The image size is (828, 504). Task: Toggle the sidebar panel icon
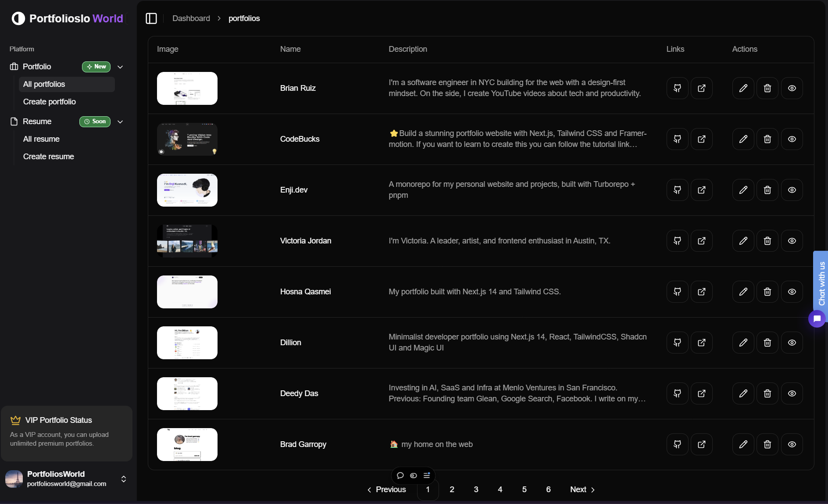(151, 18)
